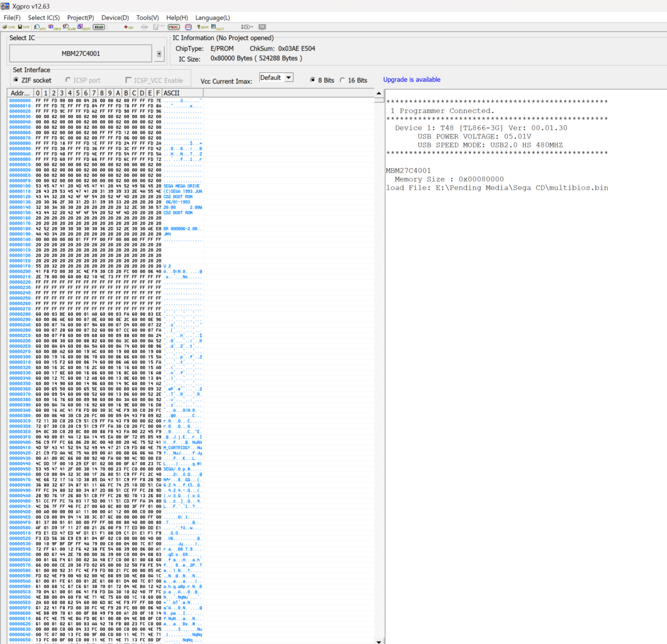This screenshot has height=644, width=667.
Task: Click the hex view scroll up arrow
Action: click(379, 93)
